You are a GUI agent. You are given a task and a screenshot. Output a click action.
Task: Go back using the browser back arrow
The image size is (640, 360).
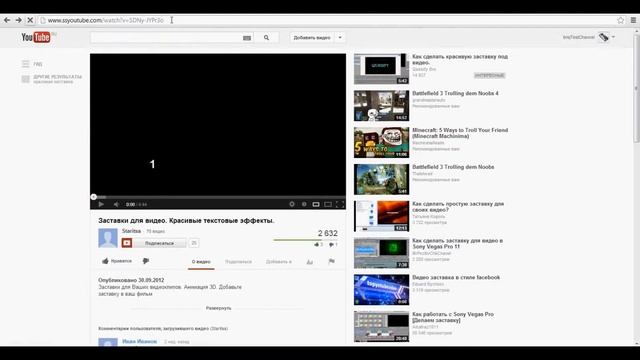[7, 20]
